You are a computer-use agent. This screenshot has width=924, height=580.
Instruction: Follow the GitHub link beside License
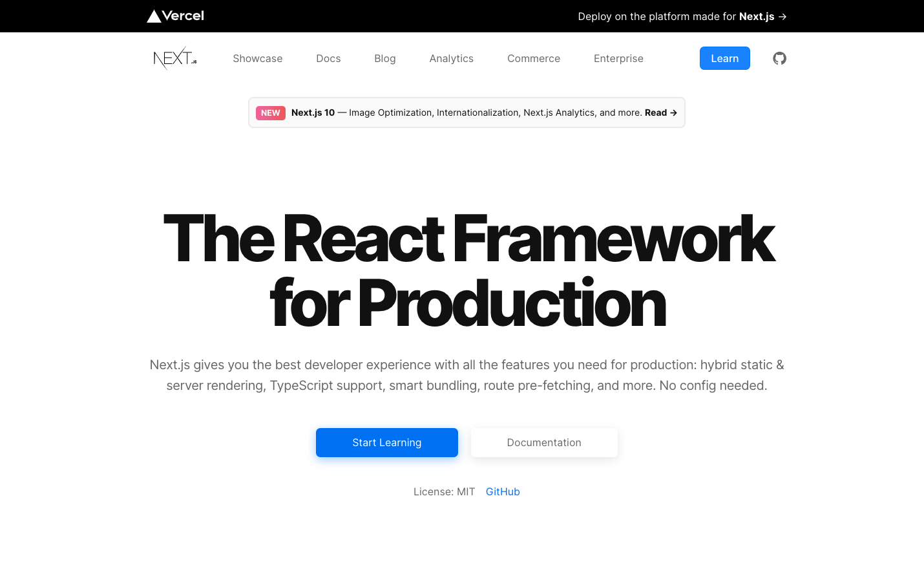point(503,491)
